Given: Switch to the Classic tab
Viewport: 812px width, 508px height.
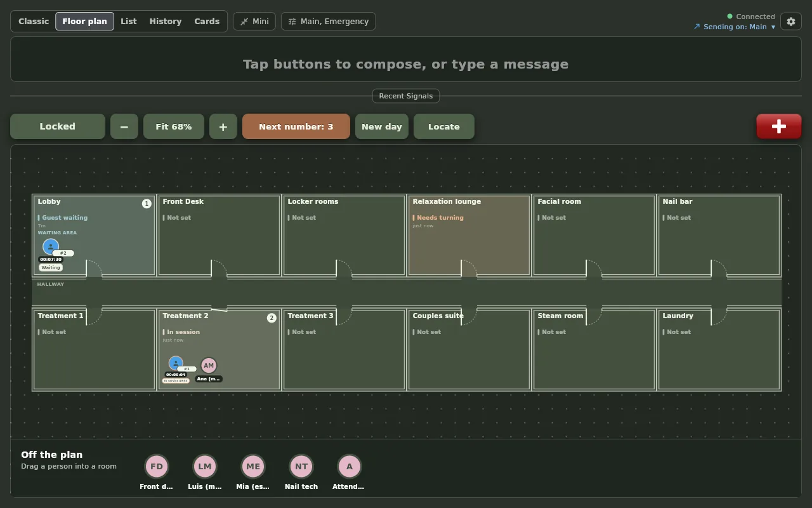Looking at the screenshot, I should (x=34, y=22).
